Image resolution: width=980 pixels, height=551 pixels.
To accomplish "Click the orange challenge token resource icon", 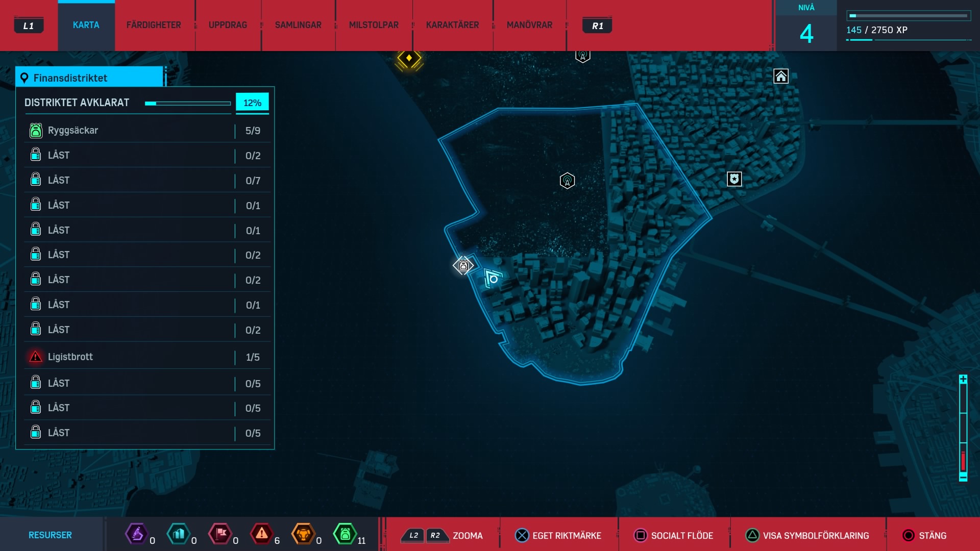I will [303, 534].
